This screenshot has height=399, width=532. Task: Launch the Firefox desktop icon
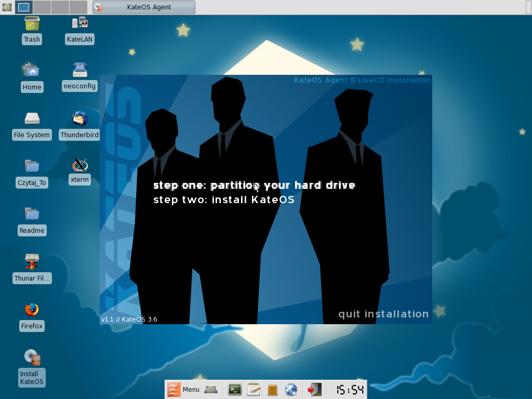click(32, 310)
